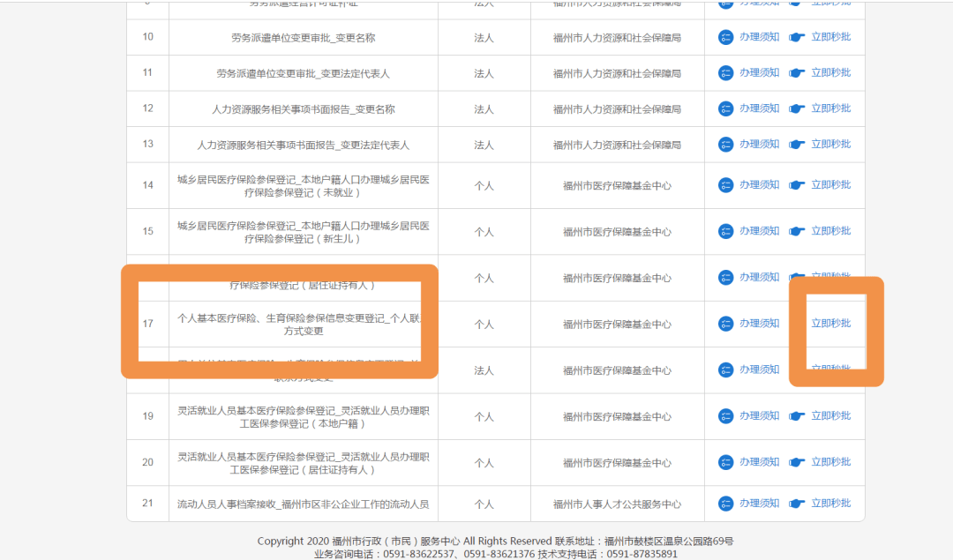Open 办理须知 text link for row 11
953x560 pixels.
point(759,73)
